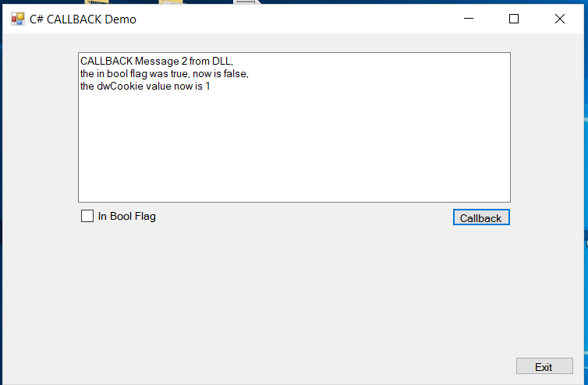This screenshot has height=385, width=588.
Task: Click the Callback button
Action: click(481, 217)
